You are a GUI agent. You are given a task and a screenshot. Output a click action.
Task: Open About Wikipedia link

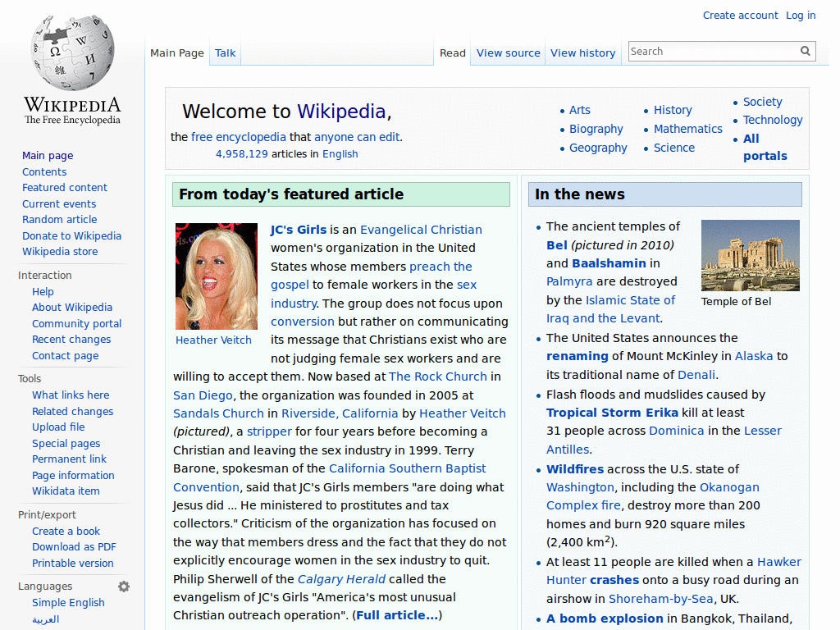click(x=72, y=308)
